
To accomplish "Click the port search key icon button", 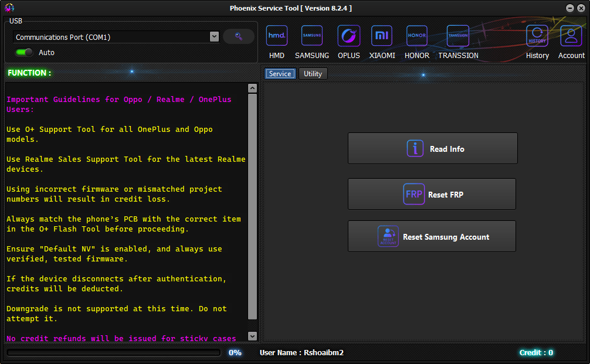I will pos(239,36).
